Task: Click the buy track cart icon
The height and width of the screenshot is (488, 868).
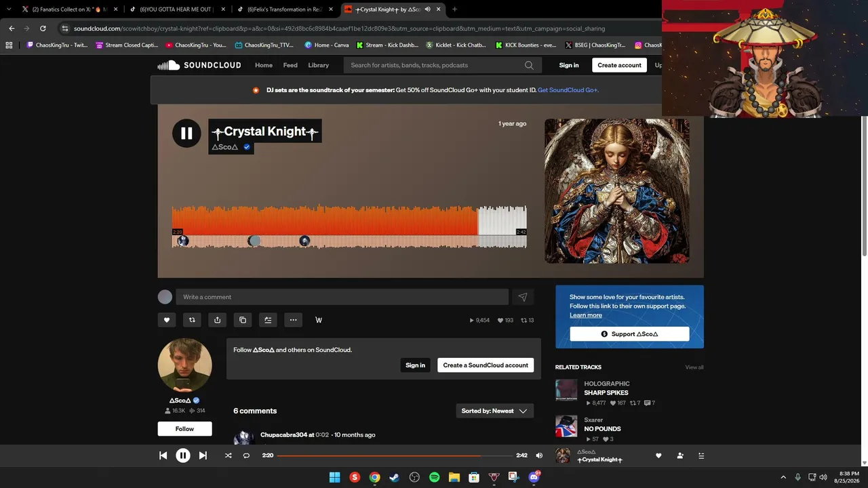Action: pyautogui.click(x=319, y=320)
